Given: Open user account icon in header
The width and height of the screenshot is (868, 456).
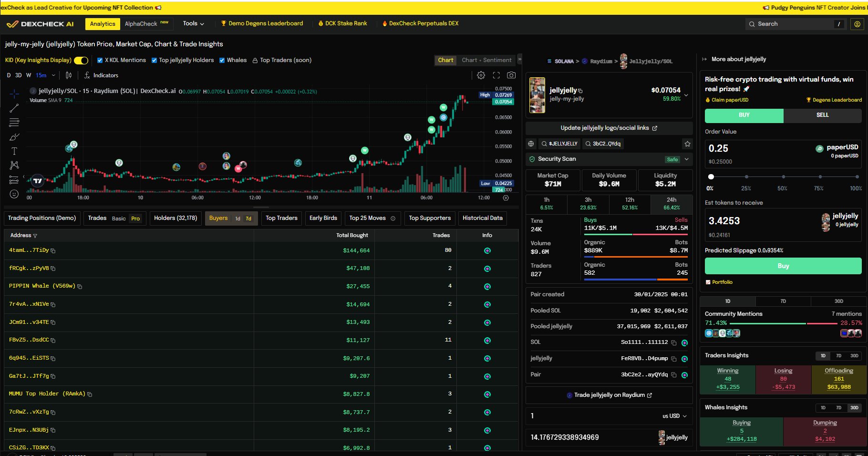Looking at the screenshot, I should click(857, 24).
